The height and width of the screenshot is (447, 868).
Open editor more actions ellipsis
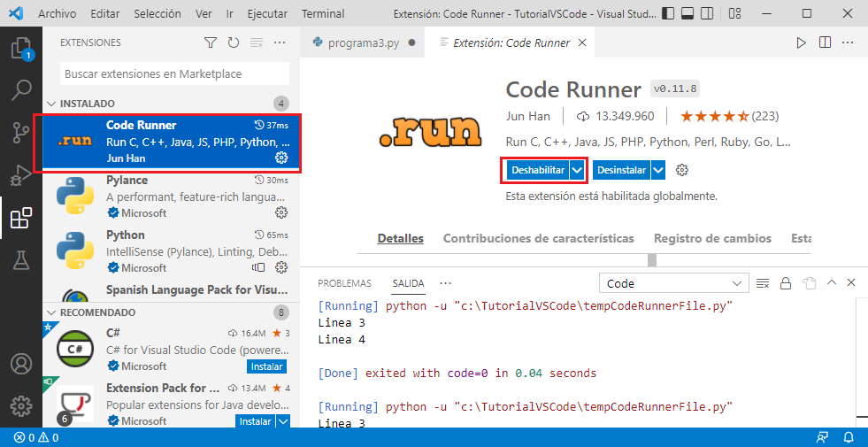point(848,42)
